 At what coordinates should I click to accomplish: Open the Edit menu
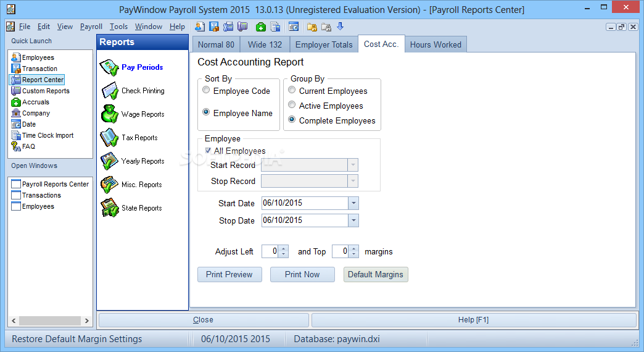[x=44, y=27]
